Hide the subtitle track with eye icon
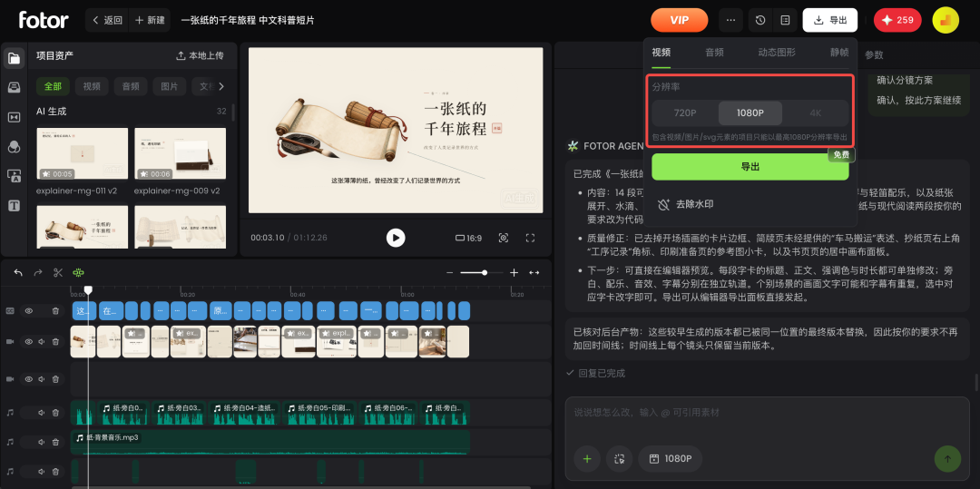The width and height of the screenshot is (980, 489). click(x=29, y=310)
